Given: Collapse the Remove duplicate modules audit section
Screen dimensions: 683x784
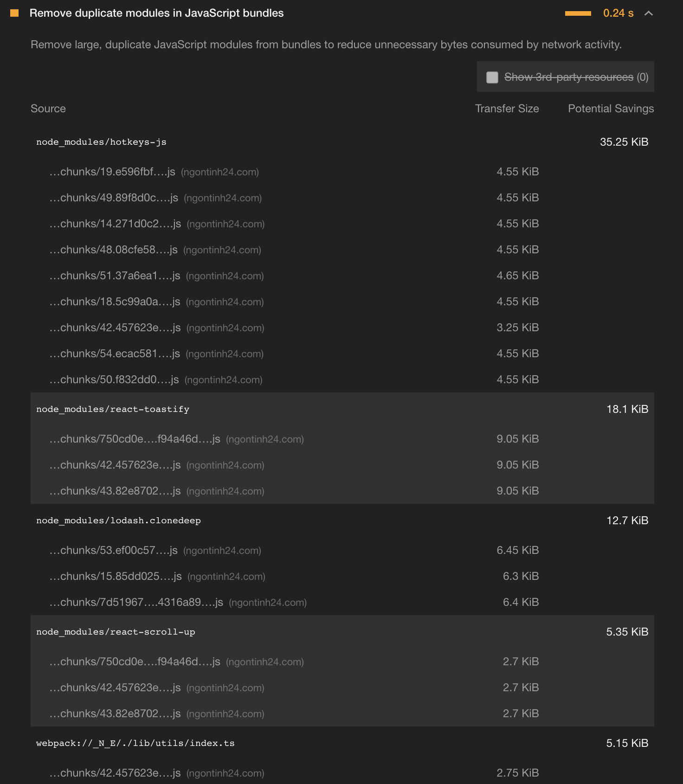Looking at the screenshot, I should (648, 13).
